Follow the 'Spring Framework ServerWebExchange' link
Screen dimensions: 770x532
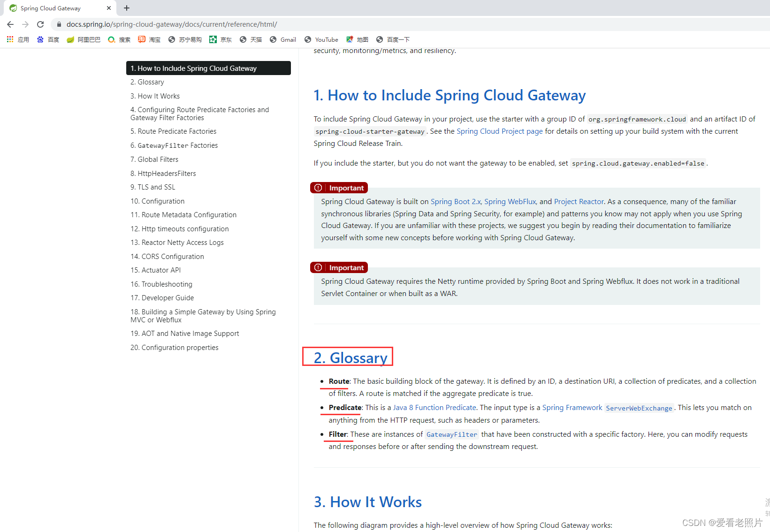[x=608, y=408]
